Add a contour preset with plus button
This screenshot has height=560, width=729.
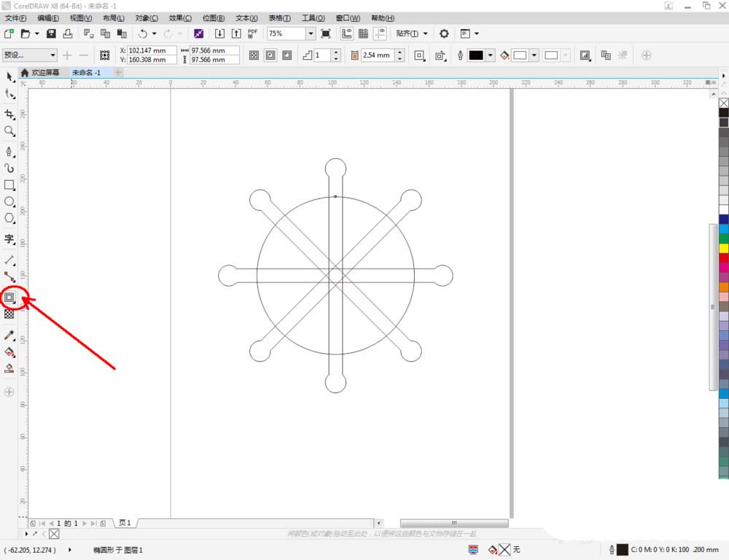coord(67,55)
